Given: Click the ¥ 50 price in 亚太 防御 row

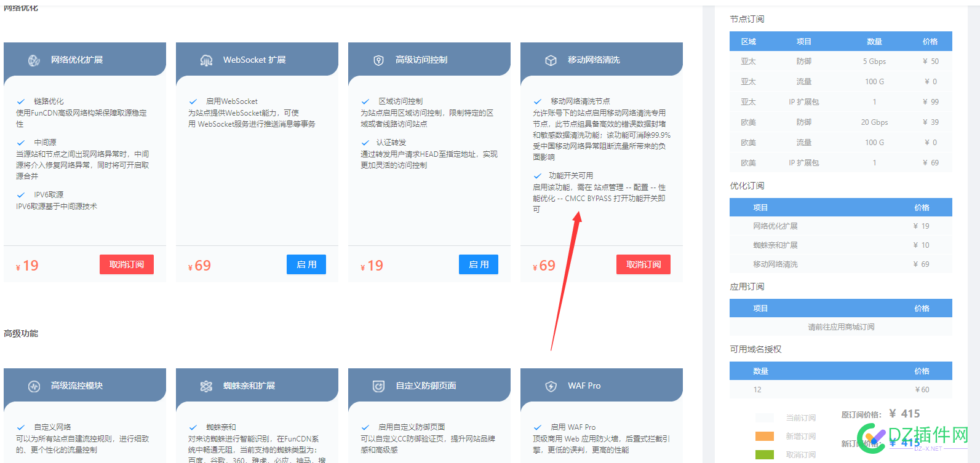Looking at the screenshot, I should (x=930, y=61).
